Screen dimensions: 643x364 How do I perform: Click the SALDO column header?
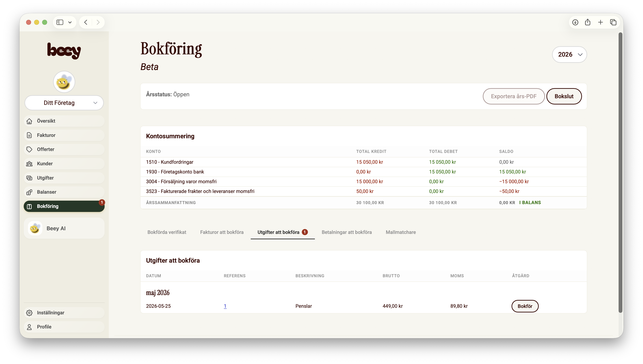pos(506,152)
